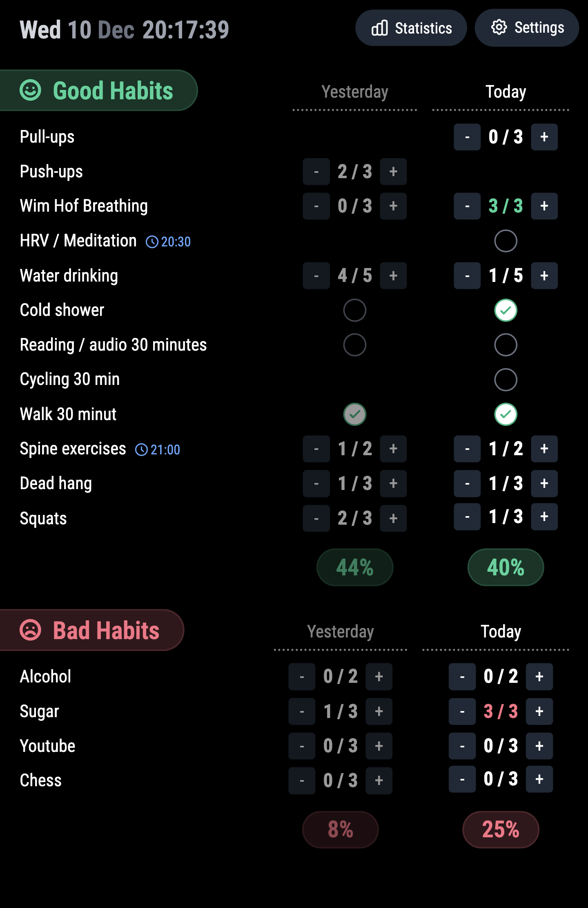The height and width of the screenshot is (908, 588).
Task: Click the smiley icon next to Good Habits
Action: click(30, 90)
